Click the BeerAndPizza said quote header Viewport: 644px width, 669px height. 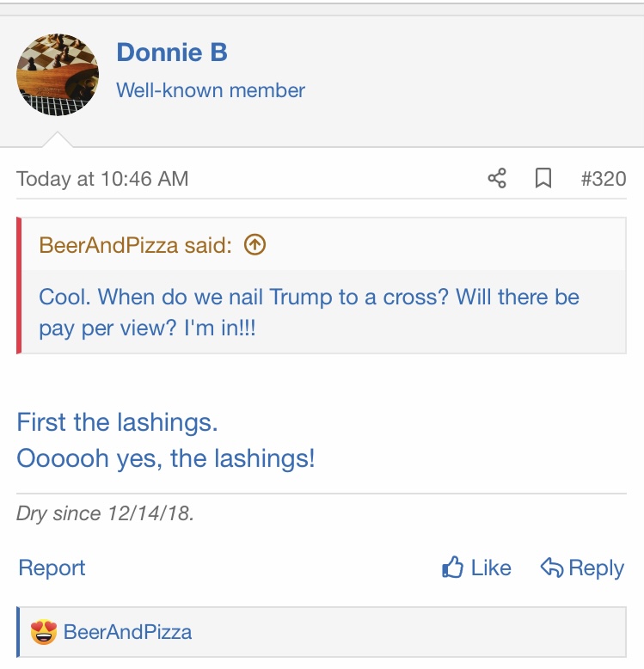[x=135, y=245]
